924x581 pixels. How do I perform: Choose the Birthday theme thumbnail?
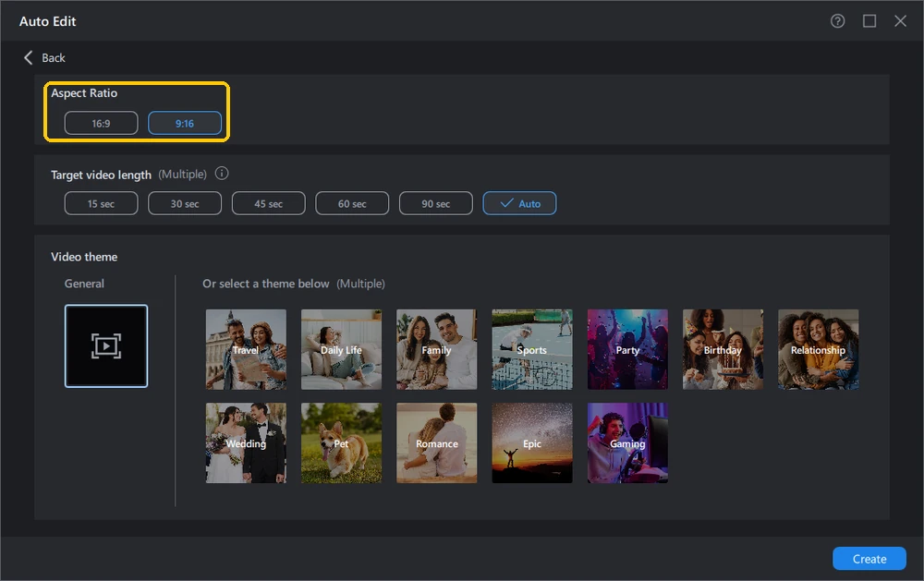(x=723, y=349)
